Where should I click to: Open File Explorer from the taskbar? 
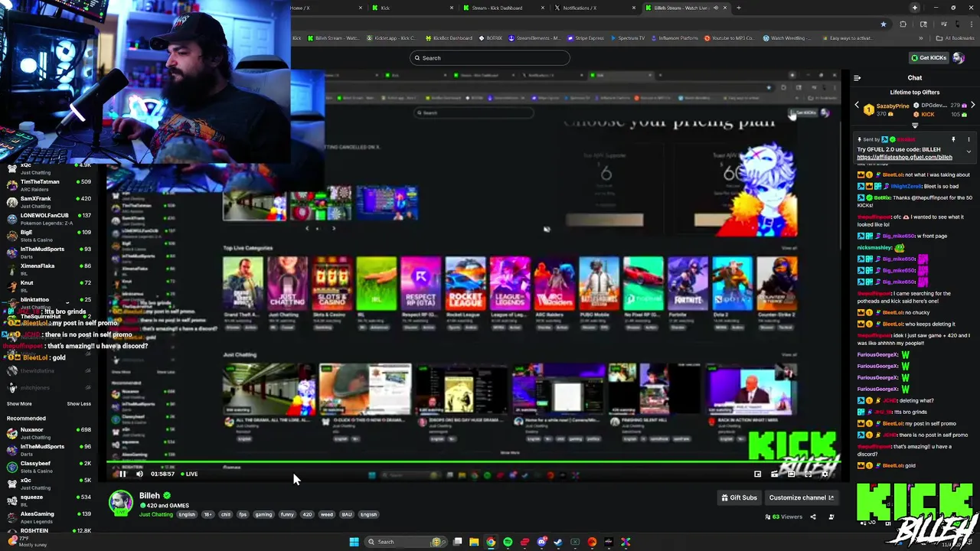(x=474, y=542)
